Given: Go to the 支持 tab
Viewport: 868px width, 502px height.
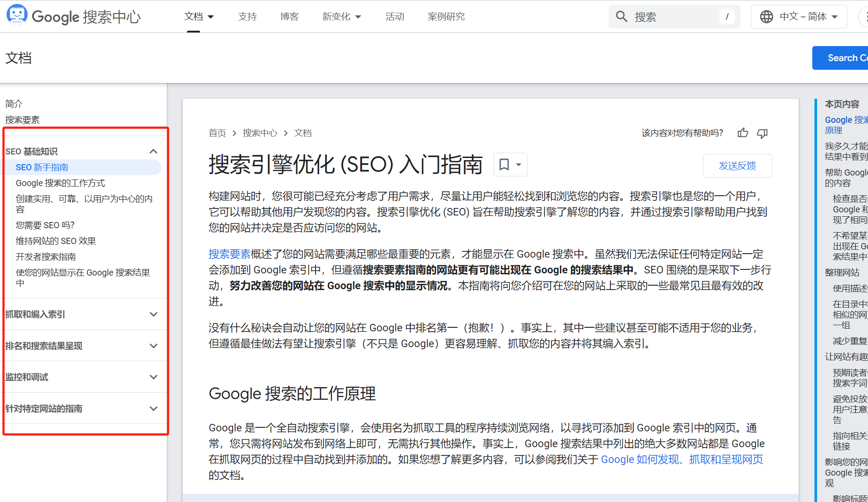Looking at the screenshot, I should [x=247, y=17].
